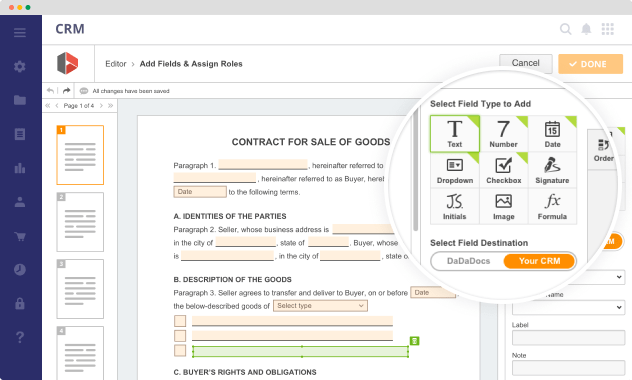Pick the Initials field type
This screenshot has width=632, height=380.
click(x=455, y=206)
